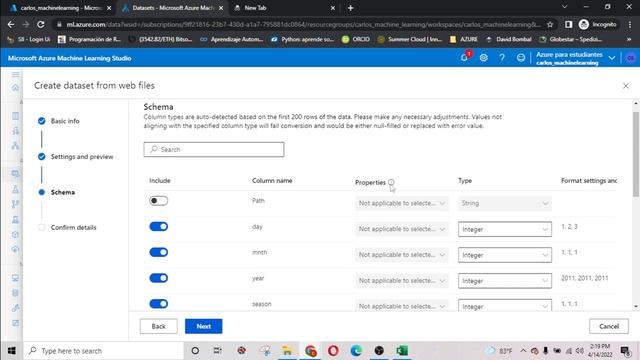640x360 pixels.
Task: Show more bookmarks overflow chevron
Action: (629, 39)
